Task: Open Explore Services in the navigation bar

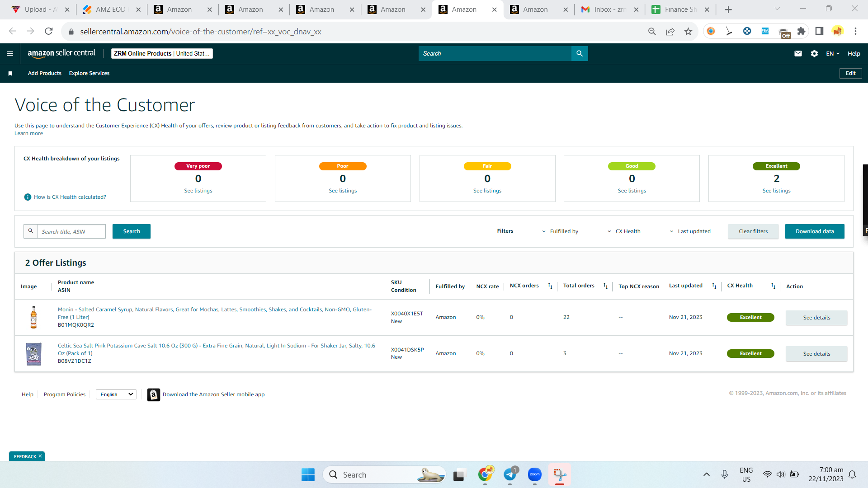Action: click(89, 73)
